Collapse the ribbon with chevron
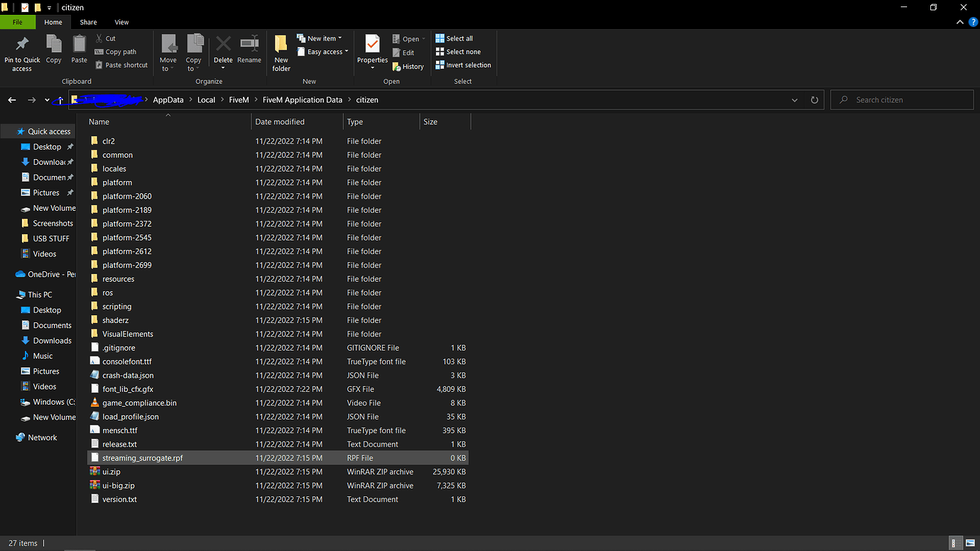The width and height of the screenshot is (980, 551). pyautogui.click(x=959, y=22)
